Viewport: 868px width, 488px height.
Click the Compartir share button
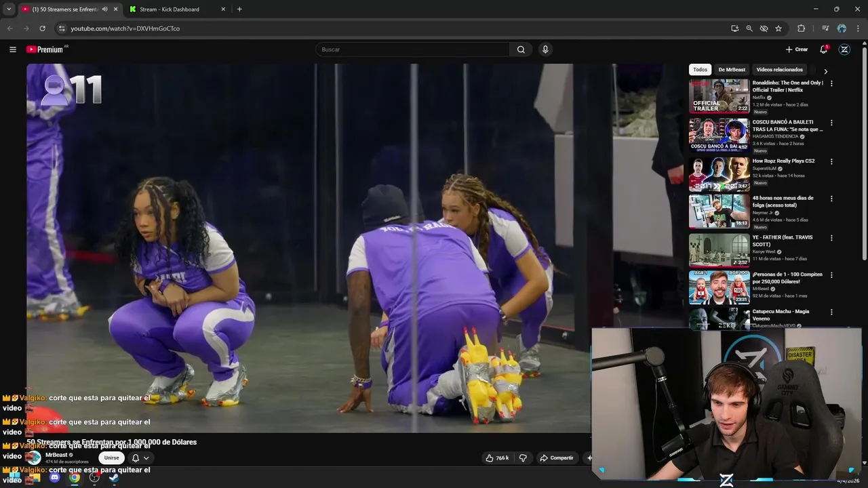[557, 458]
